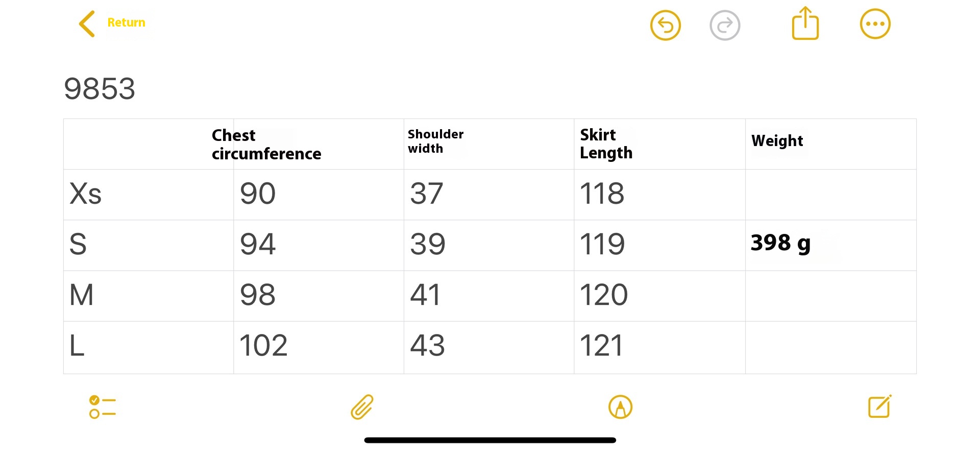Add a checklist with the checklist icon
Viewport: 980px width, 452px height.
click(102, 407)
